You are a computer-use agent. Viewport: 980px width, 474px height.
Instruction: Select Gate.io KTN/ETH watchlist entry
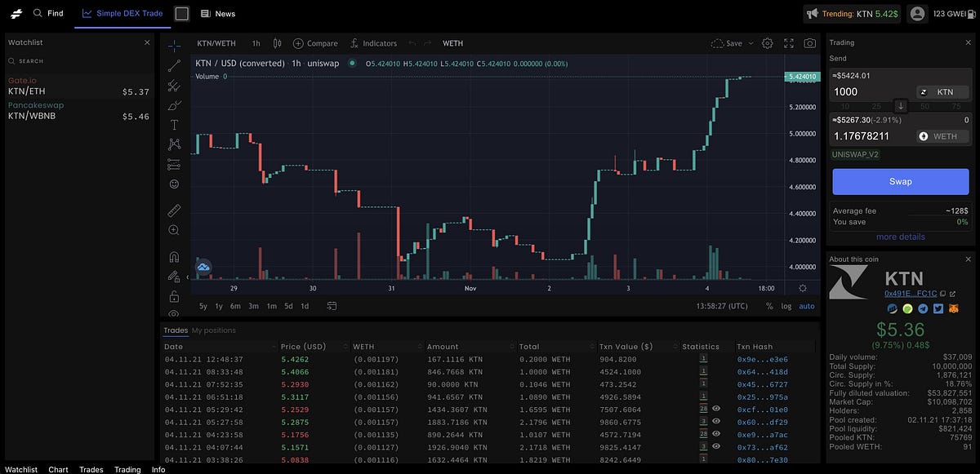coord(78,86)
